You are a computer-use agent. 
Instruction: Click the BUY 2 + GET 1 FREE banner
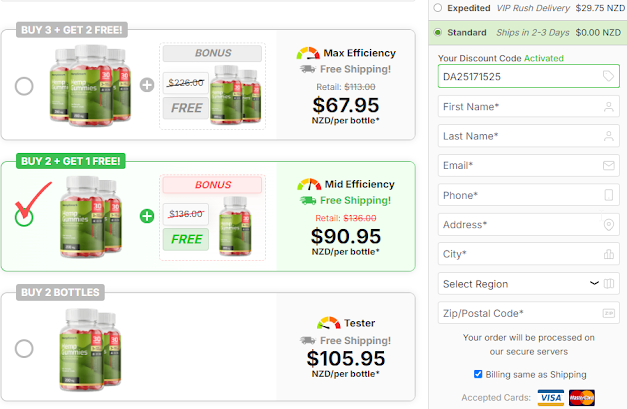(x=72, y=161)
